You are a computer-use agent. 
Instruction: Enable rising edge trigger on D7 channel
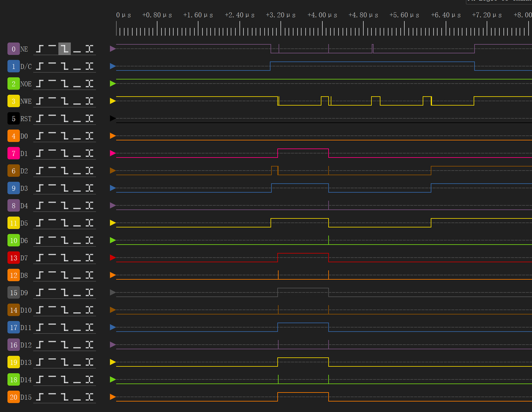[x=40, y=258]
